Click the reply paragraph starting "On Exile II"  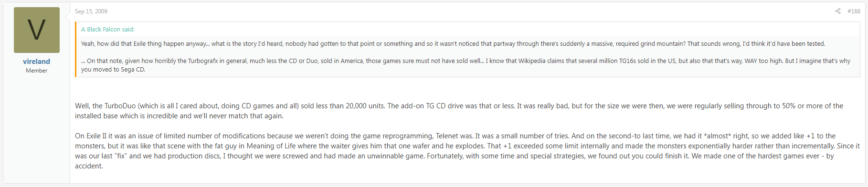tap(467, 151)
